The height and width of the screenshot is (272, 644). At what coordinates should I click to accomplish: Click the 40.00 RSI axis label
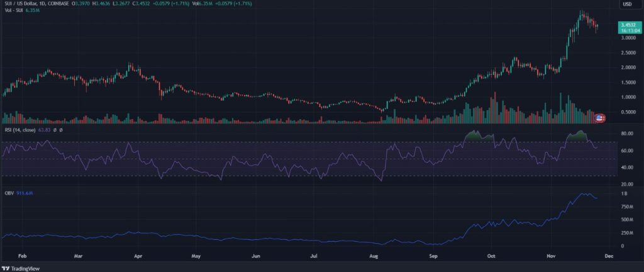point(627,167)
